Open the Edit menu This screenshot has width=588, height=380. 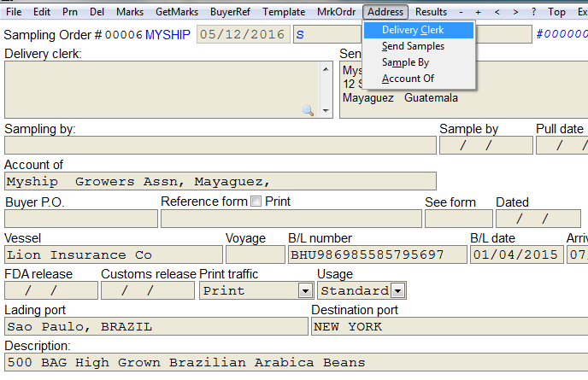pyautogui.click(x=42, y=12)
